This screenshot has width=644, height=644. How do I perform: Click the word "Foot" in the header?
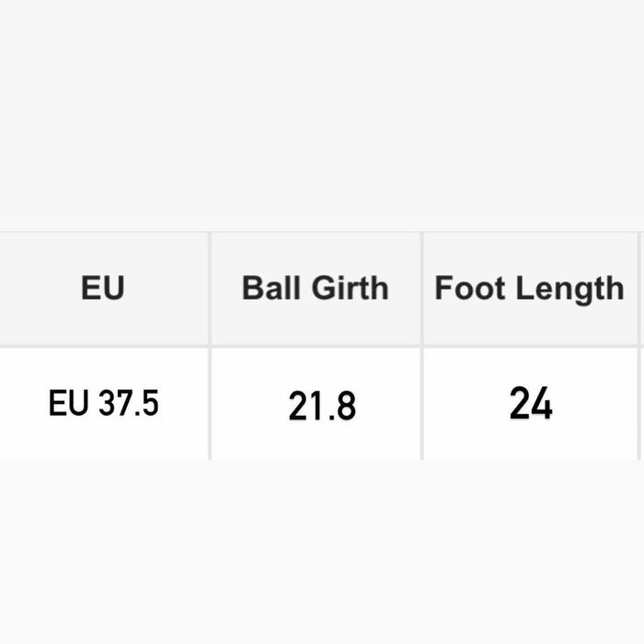pos(470,289)
